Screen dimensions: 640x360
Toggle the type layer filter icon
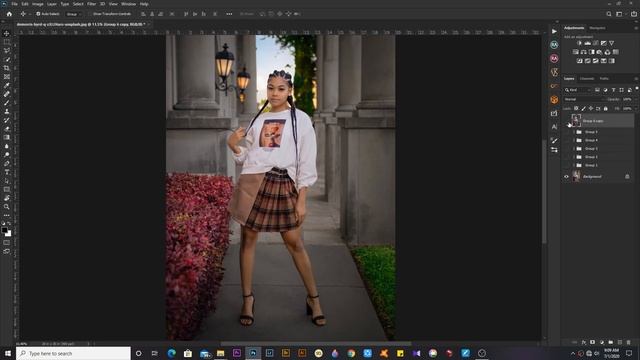[613, 90]
